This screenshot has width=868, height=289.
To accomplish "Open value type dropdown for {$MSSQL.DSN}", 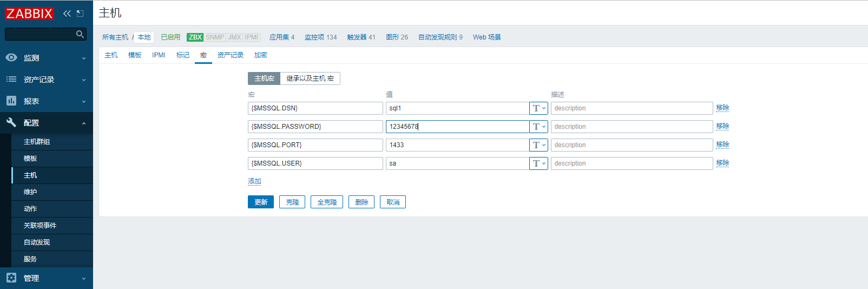I will click(538, 108).
